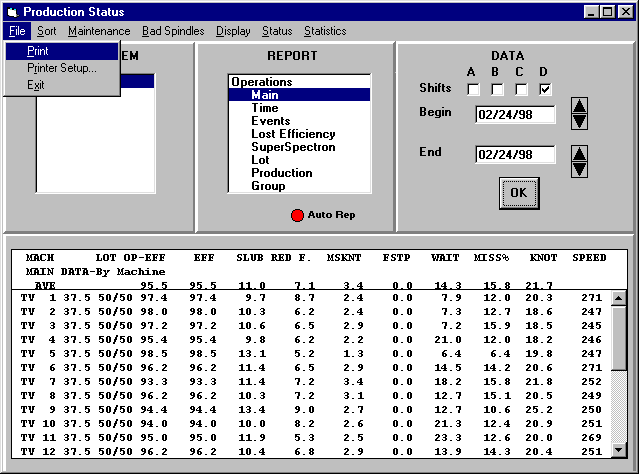639x474 pixels.
Task: Click the data table scrollbar thumb
Action: (x=619, y=337)
